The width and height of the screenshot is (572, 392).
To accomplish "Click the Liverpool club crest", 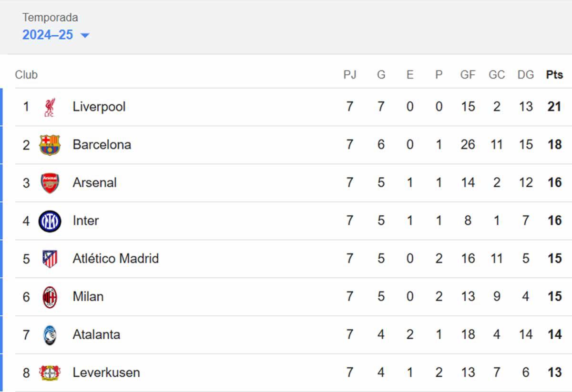I will point(50,107).
